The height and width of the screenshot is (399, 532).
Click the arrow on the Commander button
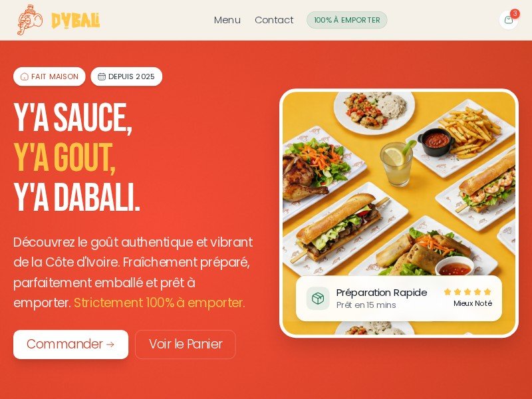click(110, 344)
